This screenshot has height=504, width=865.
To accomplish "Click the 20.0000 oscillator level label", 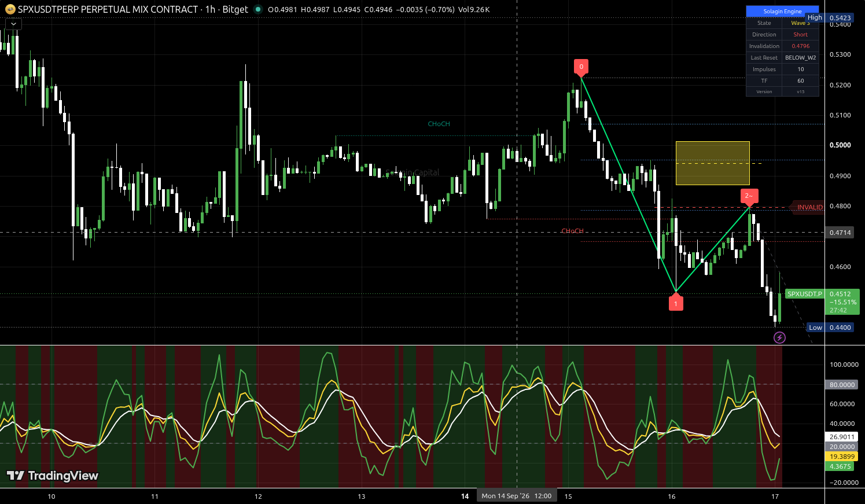I will (842, 447).
